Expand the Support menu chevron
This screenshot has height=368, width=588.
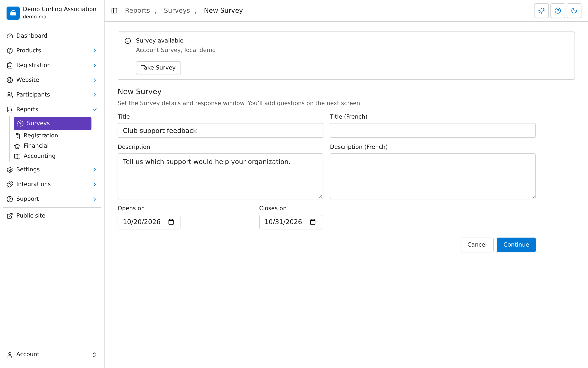pyautogui.click(x=95, y=199)
